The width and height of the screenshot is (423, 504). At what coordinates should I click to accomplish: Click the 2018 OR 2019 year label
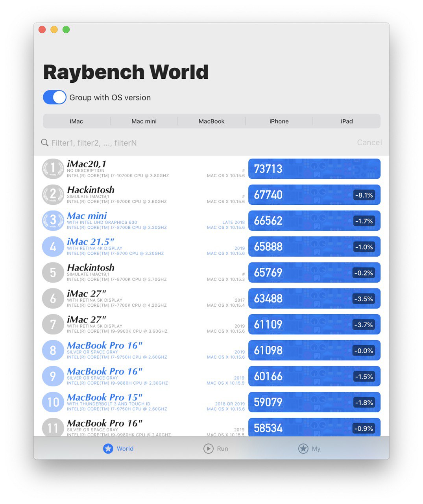click(x=230, y=404)
